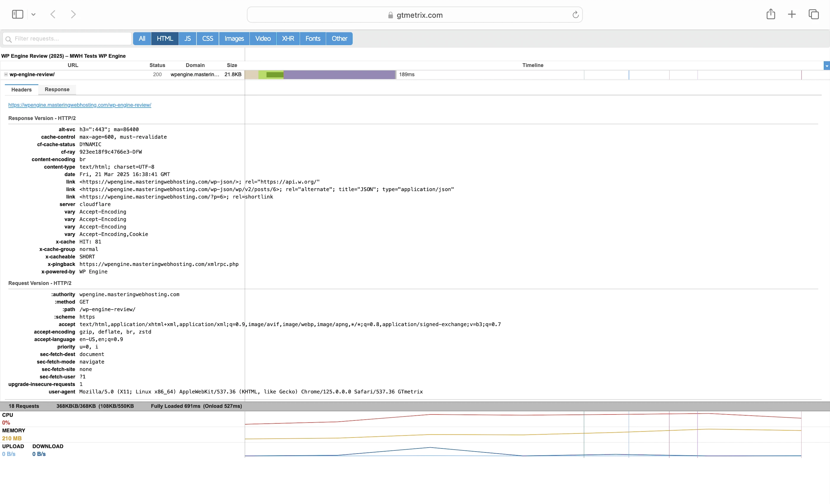Toggle the JS request filter
This screenshot has width=830, height=504.
pos(187,39)
